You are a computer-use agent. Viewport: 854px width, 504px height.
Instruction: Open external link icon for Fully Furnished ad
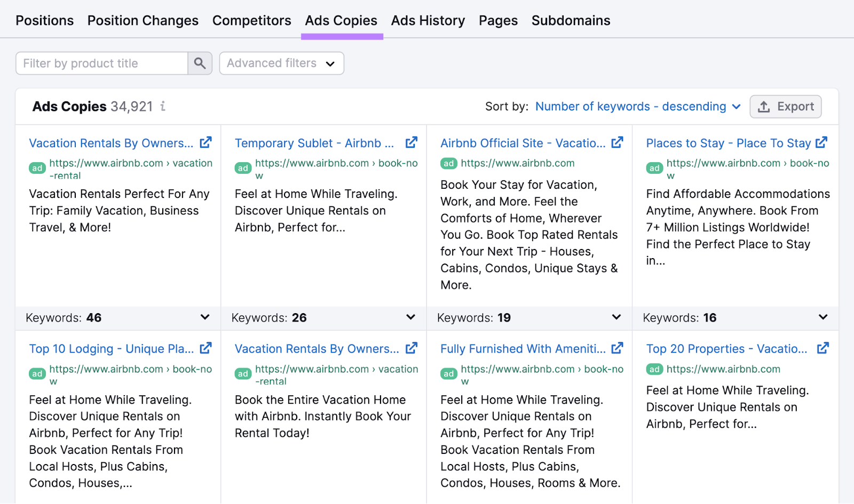coord(617,348)
